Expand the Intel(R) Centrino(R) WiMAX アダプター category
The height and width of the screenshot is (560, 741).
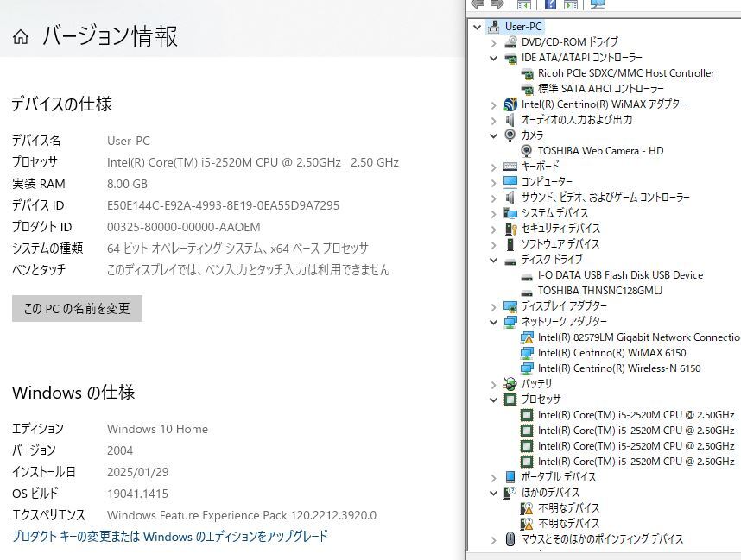[x=494, y=104]
